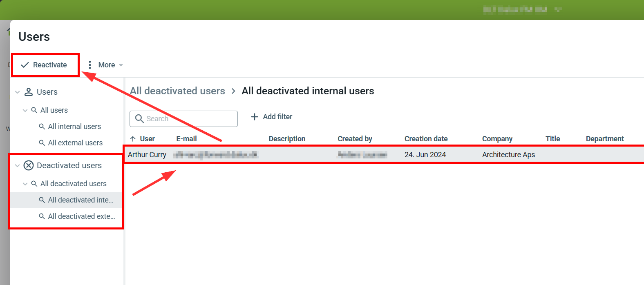Collapse the Deactivated users section
644x285 pixels.
click(x=17, y=166)
